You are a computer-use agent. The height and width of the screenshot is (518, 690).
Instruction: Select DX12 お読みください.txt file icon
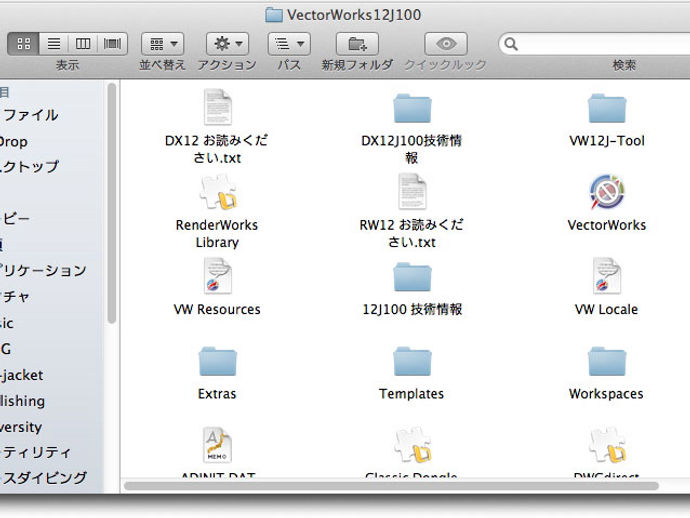coord(217,107)
